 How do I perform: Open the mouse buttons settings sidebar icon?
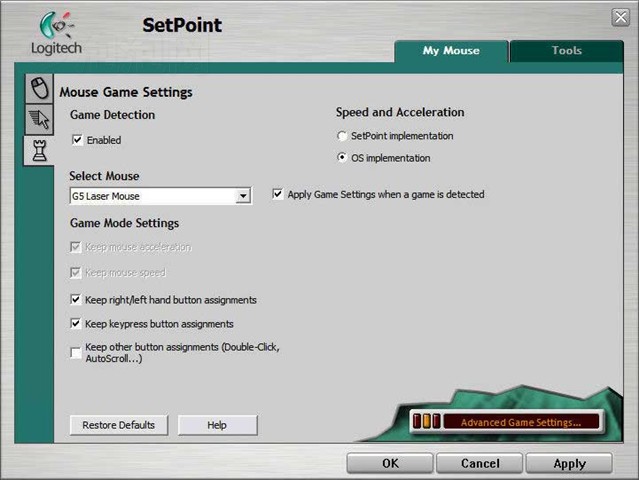tap(39, 88)
